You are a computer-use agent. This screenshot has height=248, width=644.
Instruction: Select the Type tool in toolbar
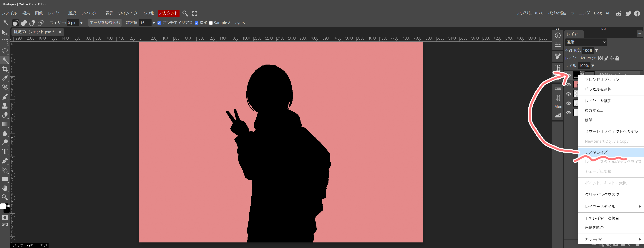5,152
